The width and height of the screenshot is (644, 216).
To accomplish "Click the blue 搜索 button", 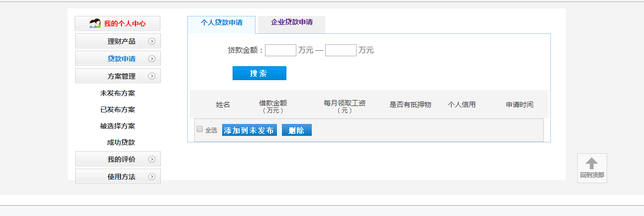I will [x=259, y=73].
